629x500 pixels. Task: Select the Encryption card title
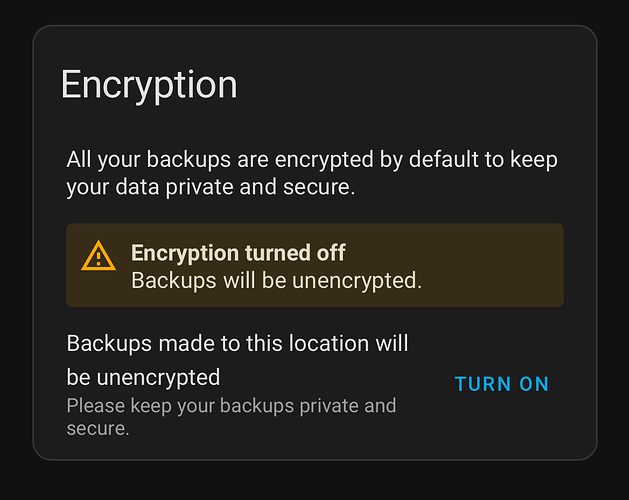tap(149, 86)
